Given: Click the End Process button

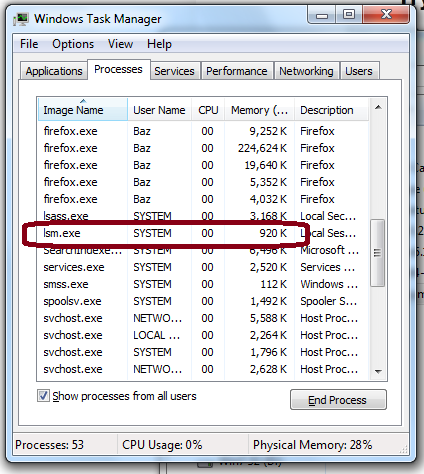Looking at the screenshot, I should point(338,400).
